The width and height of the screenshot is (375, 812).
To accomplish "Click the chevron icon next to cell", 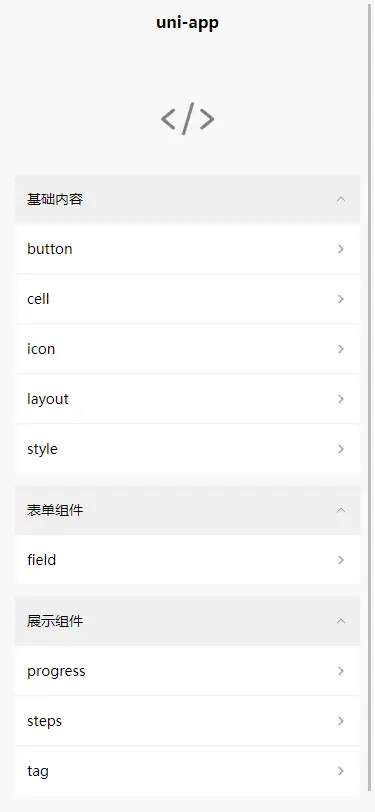I will (341, 299).
